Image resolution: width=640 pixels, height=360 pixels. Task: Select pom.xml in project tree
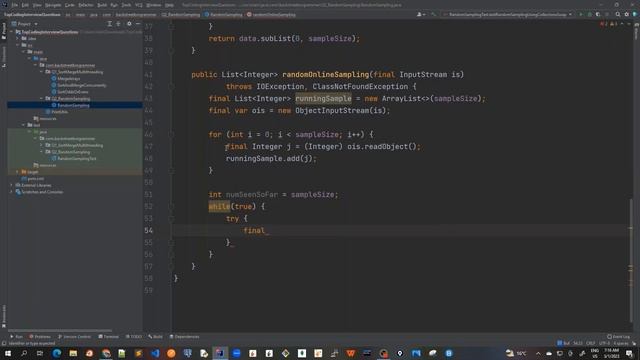[x=33, y=178]
